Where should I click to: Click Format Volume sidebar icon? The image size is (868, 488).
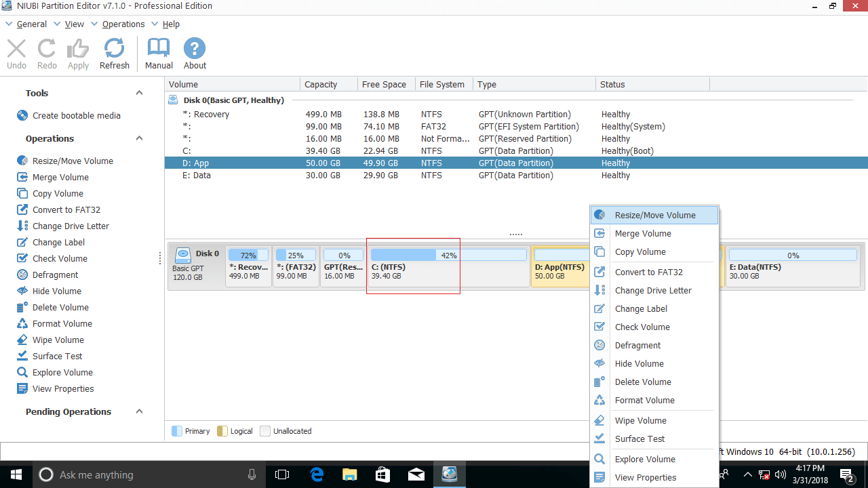pos(22,323)
